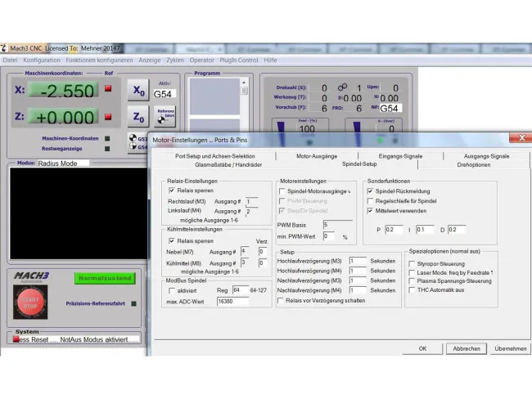The width and height of the screenshot is (532, 399).
Task: Enable THC Automatik aus checkbox
Action: [x=412, y=289]
